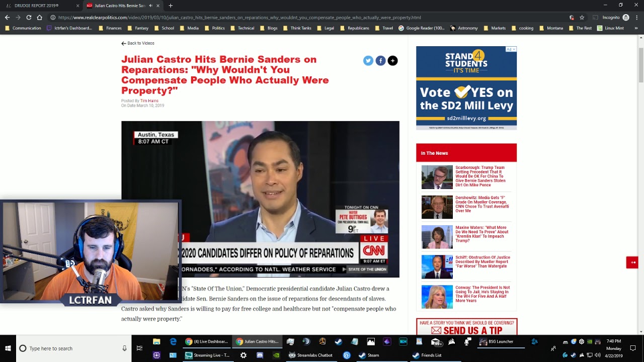The height and width of the screenshot is (362, 644).
Task: Open Chrome menu three dots
Action: click(637, 18)
